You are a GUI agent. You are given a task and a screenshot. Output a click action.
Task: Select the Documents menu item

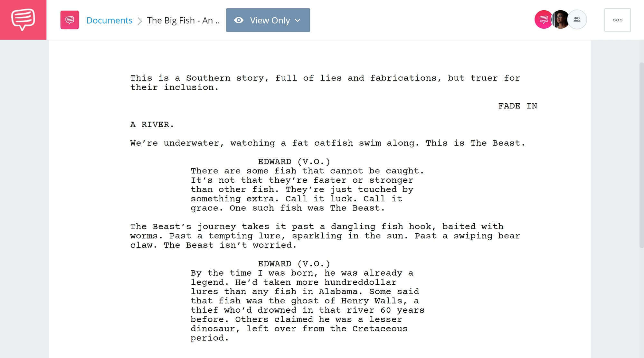pyautogui.click(x=109, y=20)
